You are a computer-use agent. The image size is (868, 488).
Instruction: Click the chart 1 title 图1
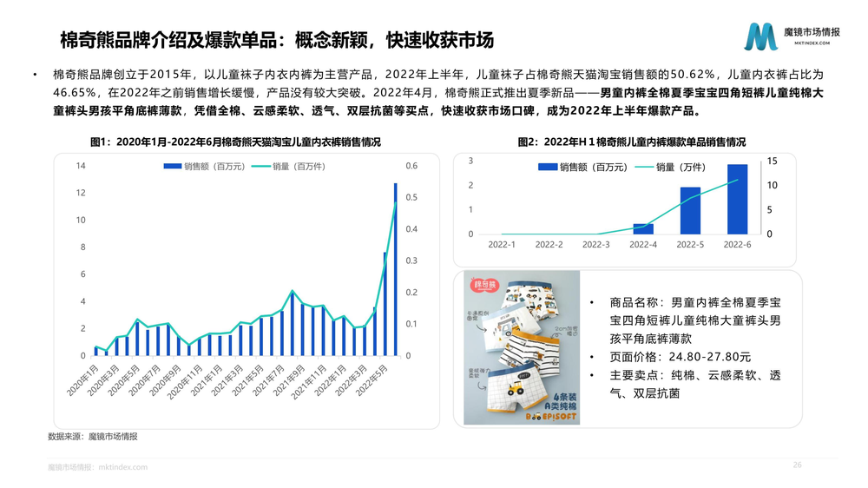point(235,142)
